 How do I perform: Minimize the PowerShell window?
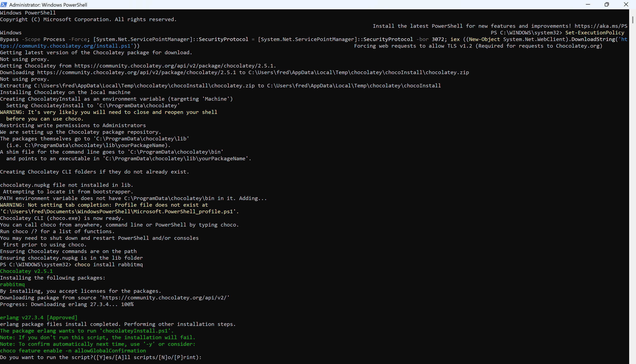coord(588,5)
